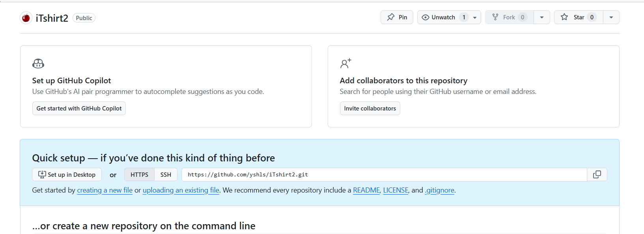Image resolution: width=644 pixels, height=234 pixels.
Task: Click the create new repository command line heading
Action: pyautogui.click(x=144, y=226)
